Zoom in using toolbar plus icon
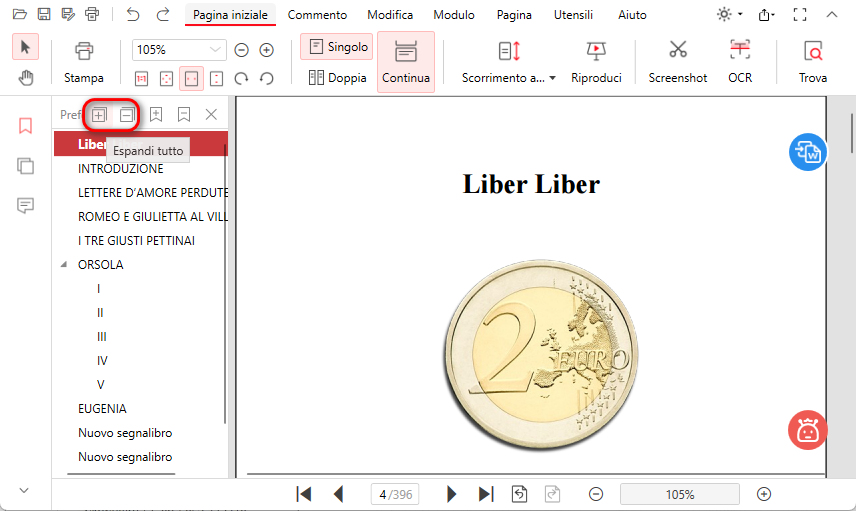This screenshot has height=511, width=856. pos(266,50)
